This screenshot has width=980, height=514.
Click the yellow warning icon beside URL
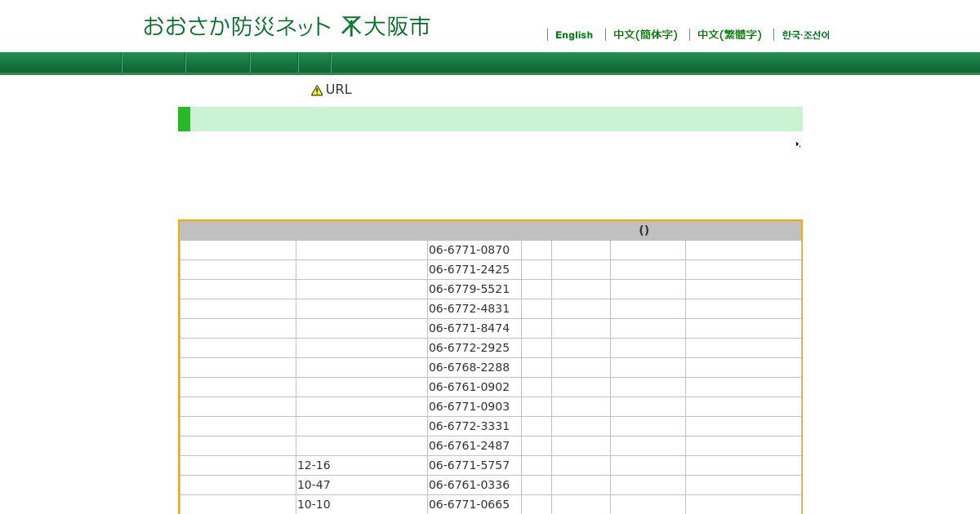coord(317,91)
